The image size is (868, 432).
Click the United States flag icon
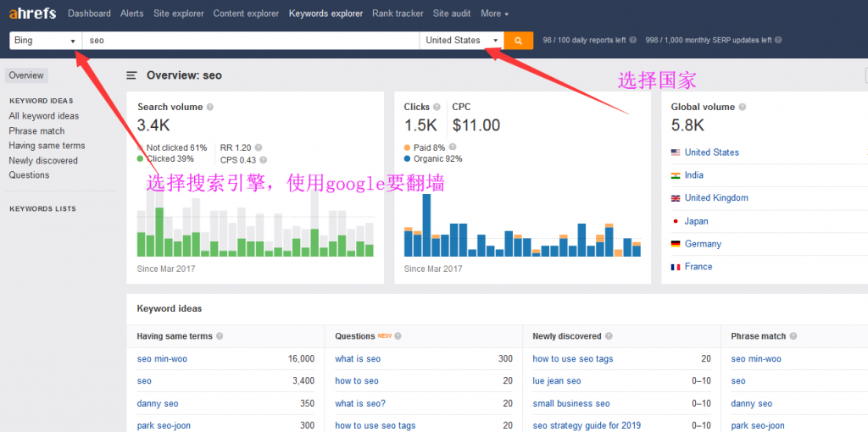tap(676, 152)
